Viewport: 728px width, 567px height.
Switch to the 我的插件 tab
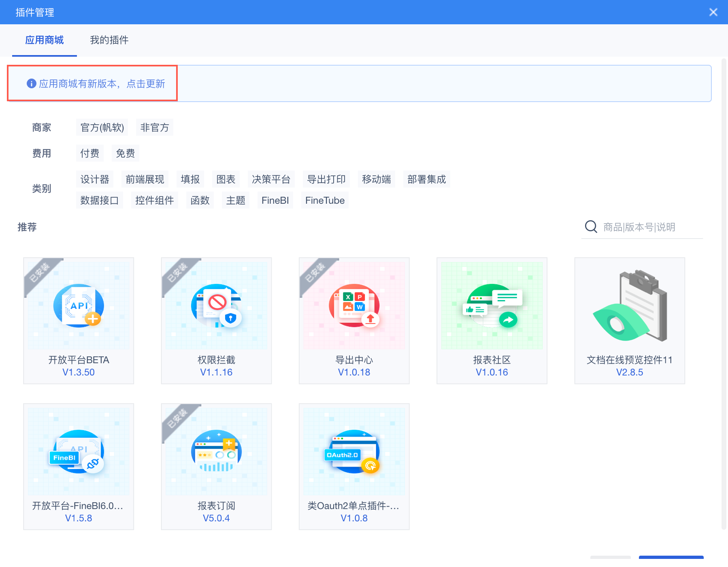[x=109, y=40]
